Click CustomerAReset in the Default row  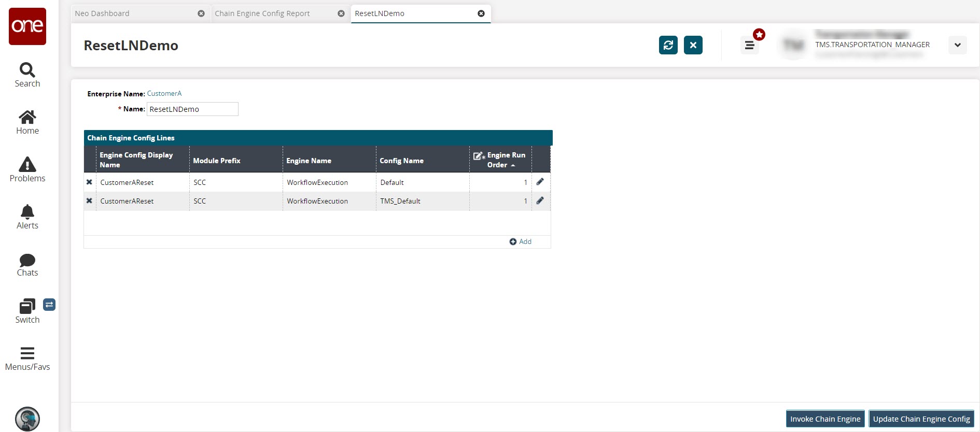pos(127,182)
